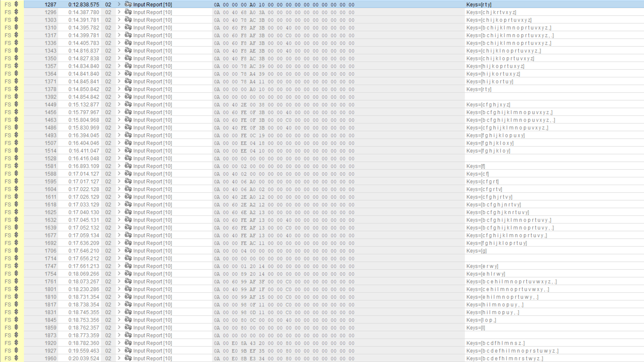Click the FS speed indicator on row 1449
This screenshot has height=362, width=644.
tap(8, 104)
